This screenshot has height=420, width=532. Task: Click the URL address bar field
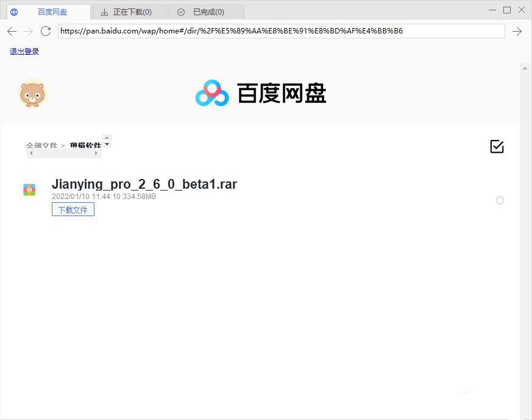point(280,31)
